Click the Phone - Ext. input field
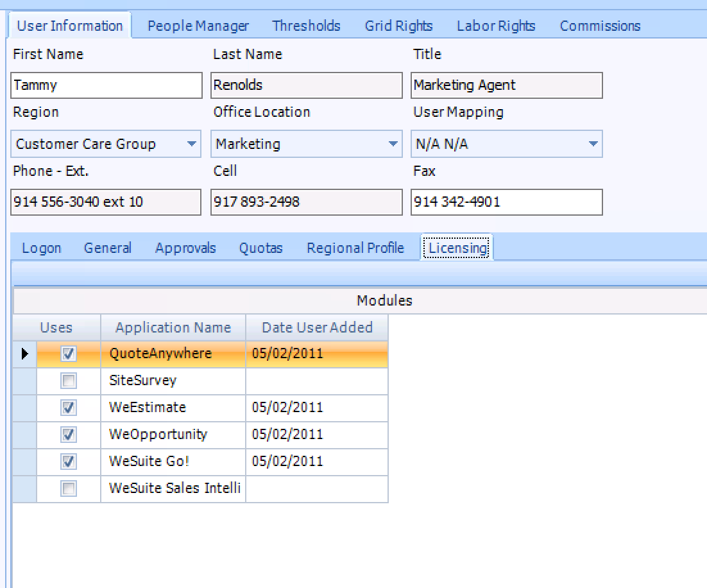 [106, 202]
